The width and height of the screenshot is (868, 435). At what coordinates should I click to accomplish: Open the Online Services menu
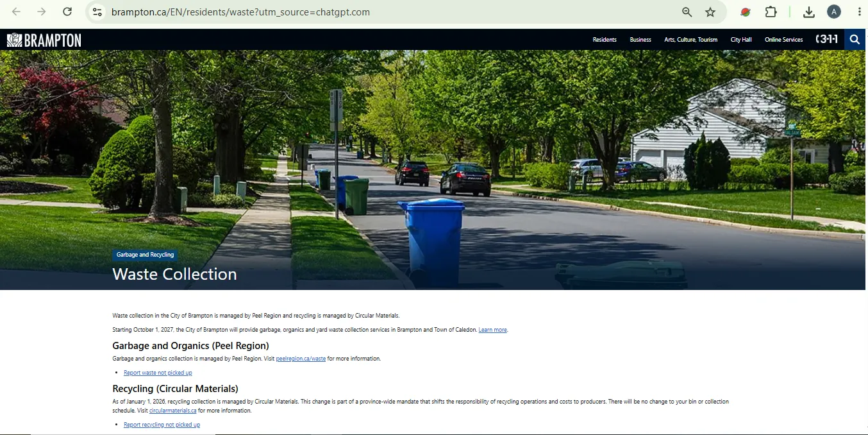pos(783,40)
